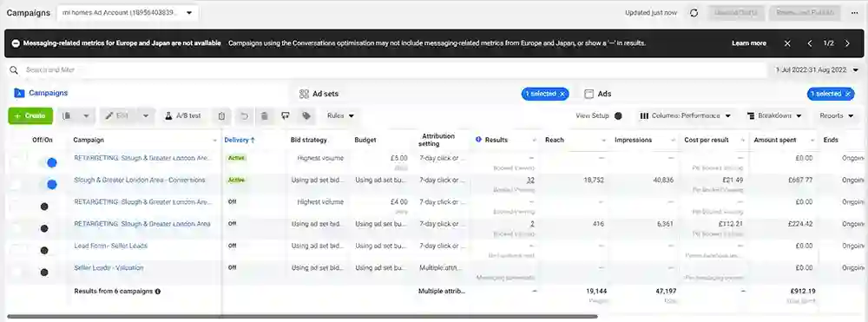Open the Amount spent column dropdown arrow
This screenshot has height=322, width=868.
[812, 141]
